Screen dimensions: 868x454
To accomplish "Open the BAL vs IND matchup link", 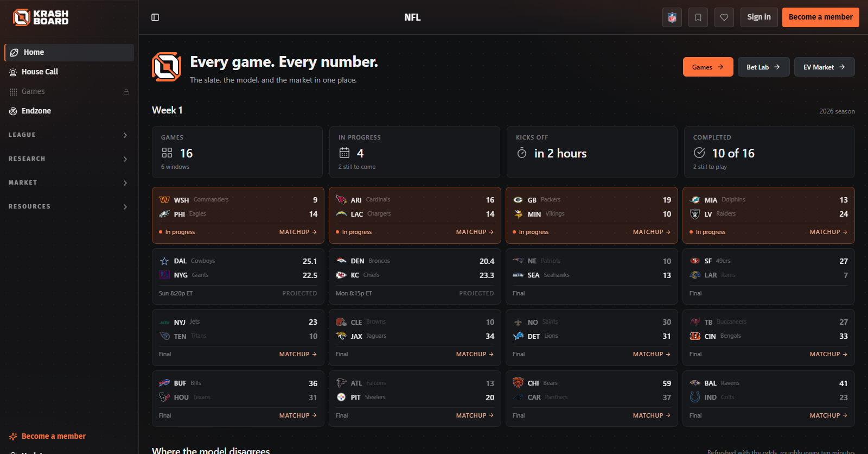I will pos(828,415).
